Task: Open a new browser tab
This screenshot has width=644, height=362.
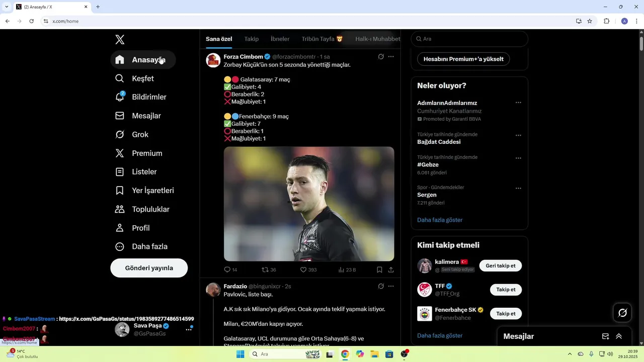Action: [x=98, y=7]
